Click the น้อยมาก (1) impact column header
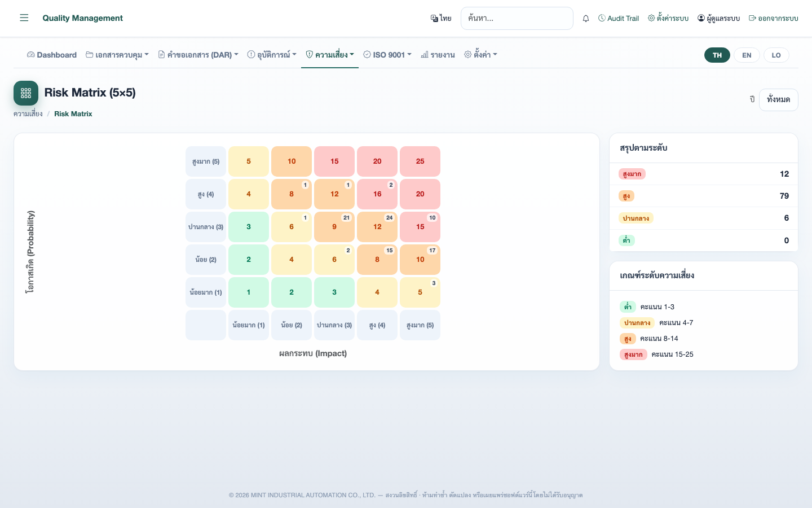This screenshot has width=812, height=508. 249,325
